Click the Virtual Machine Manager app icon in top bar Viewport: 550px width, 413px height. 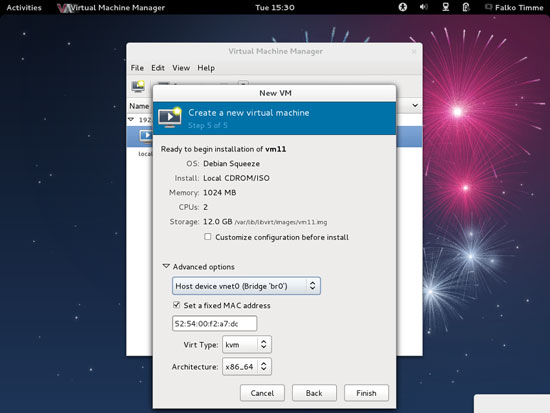pos(65,8)
